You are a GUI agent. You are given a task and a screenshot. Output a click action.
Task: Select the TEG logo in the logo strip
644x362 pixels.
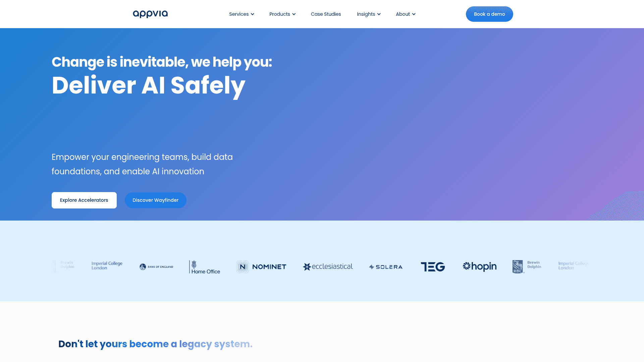(x=433, y=266)
